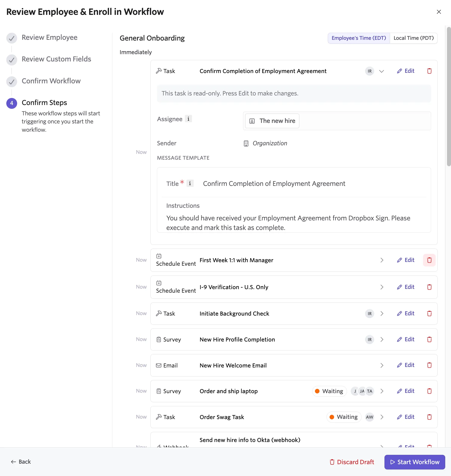Click the Title field info icon
The width and height of the screenshot is (451, 476).
(190, 183)
